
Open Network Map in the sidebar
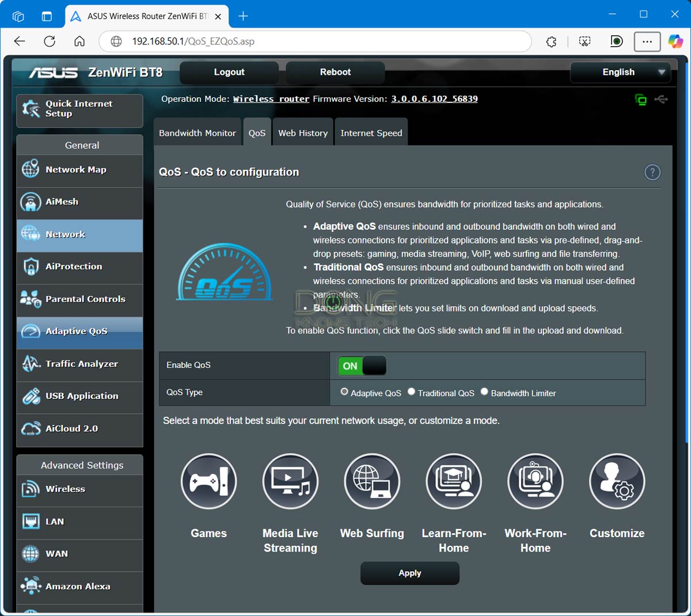click(79, 170)
